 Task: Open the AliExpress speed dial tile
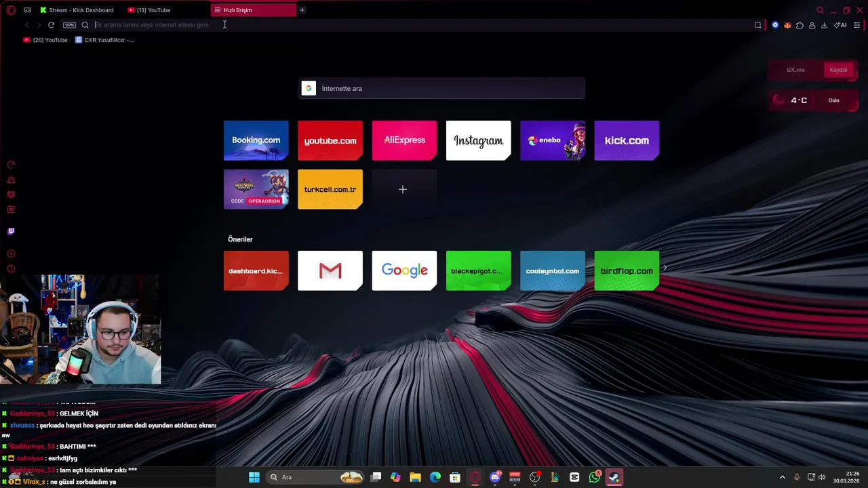[x=404, y=140]
